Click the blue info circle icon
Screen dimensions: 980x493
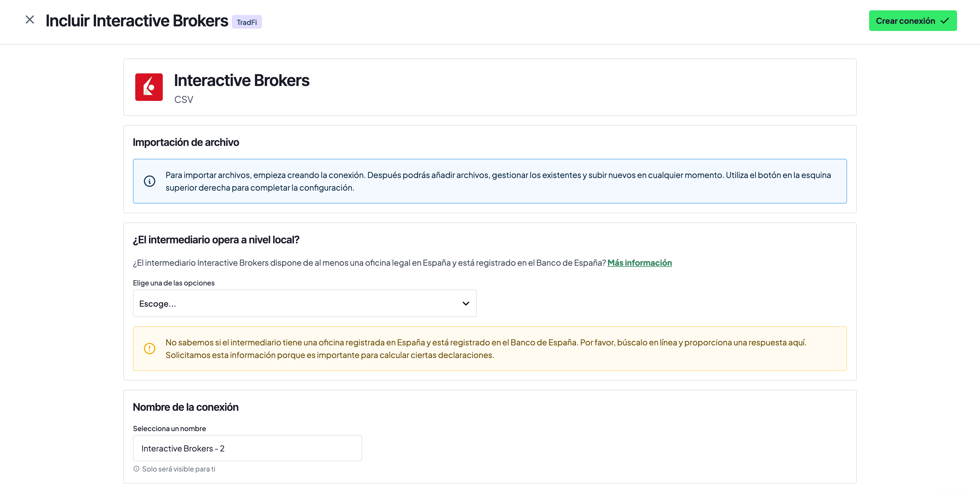point(150,181)
